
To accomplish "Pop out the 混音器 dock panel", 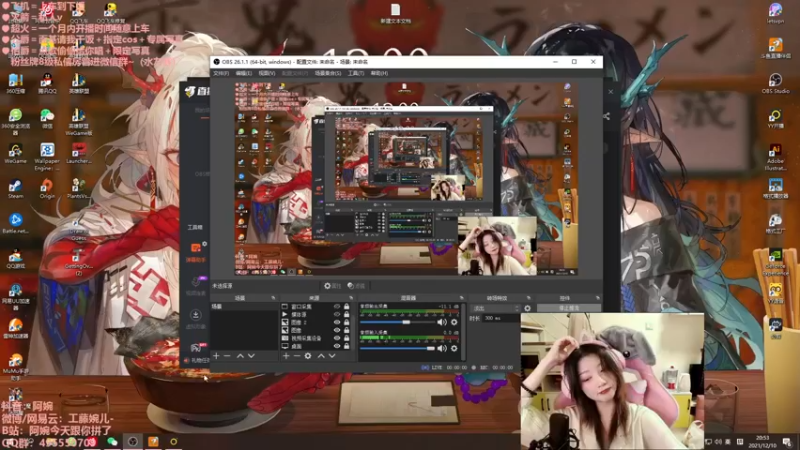I will pos(461,298).
